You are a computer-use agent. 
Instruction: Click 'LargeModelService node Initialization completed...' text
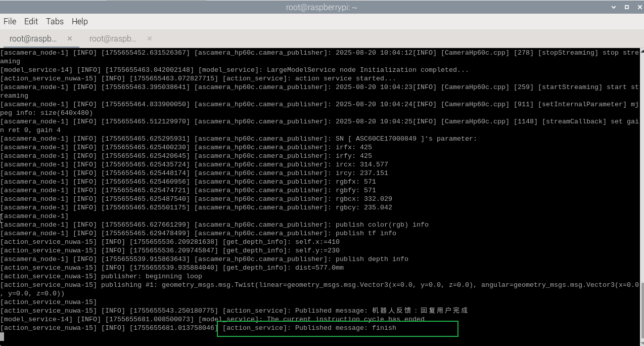(368, 70)
